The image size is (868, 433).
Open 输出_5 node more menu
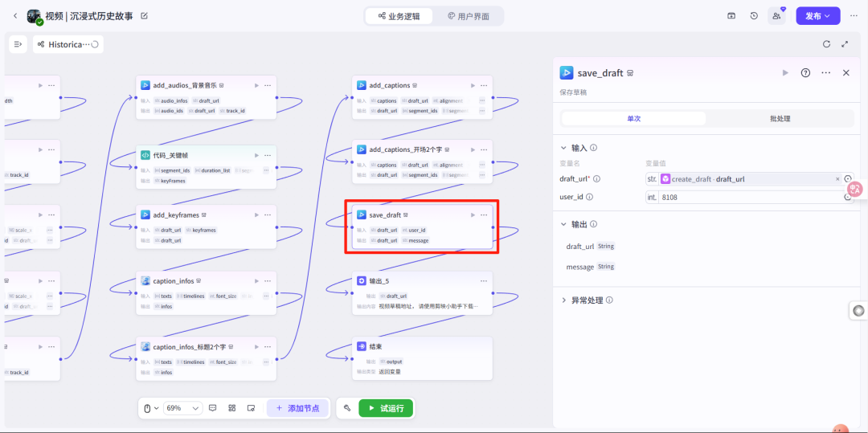484,281
